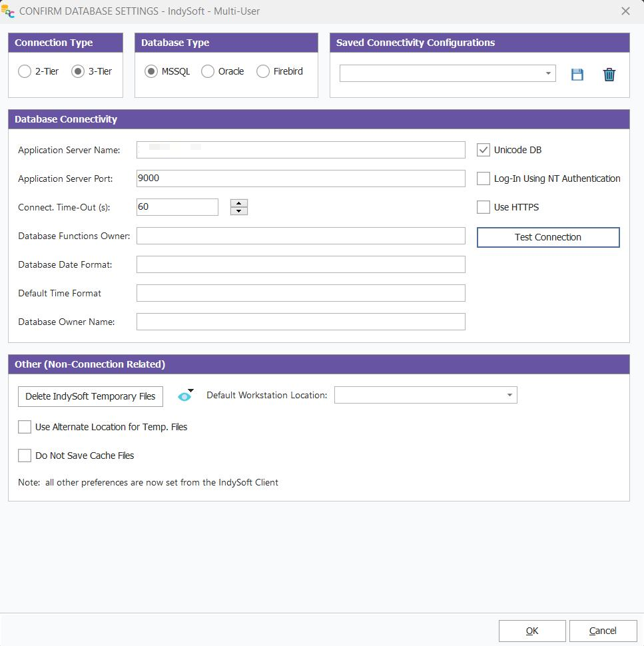Click into the Application Server Port field
The width and height of the screenshot is (644, 646).
coord(300,178)
